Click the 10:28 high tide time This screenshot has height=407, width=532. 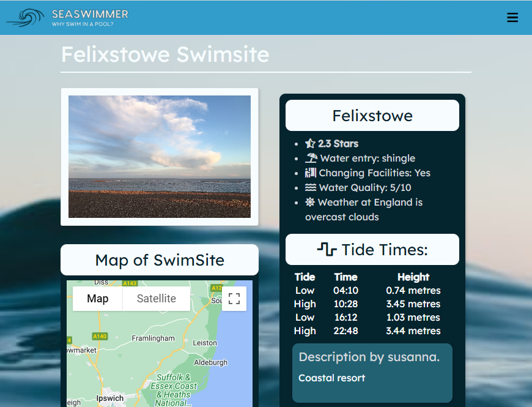[x=345, y=304]
